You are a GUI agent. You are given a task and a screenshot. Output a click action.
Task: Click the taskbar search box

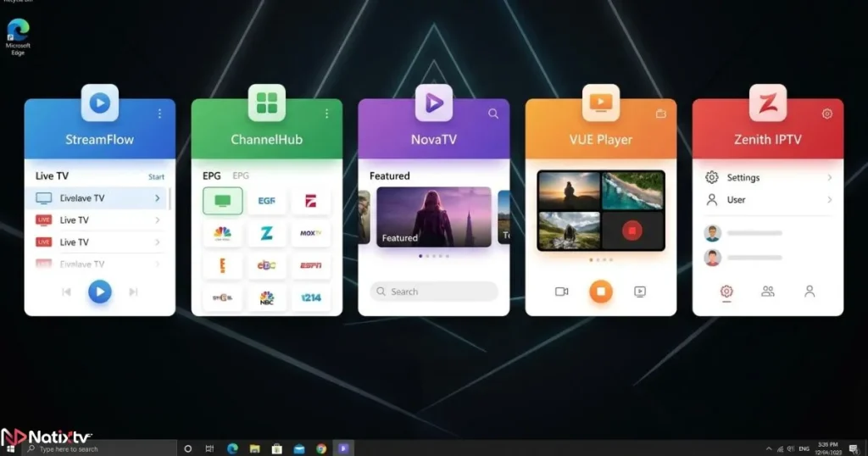100,449
